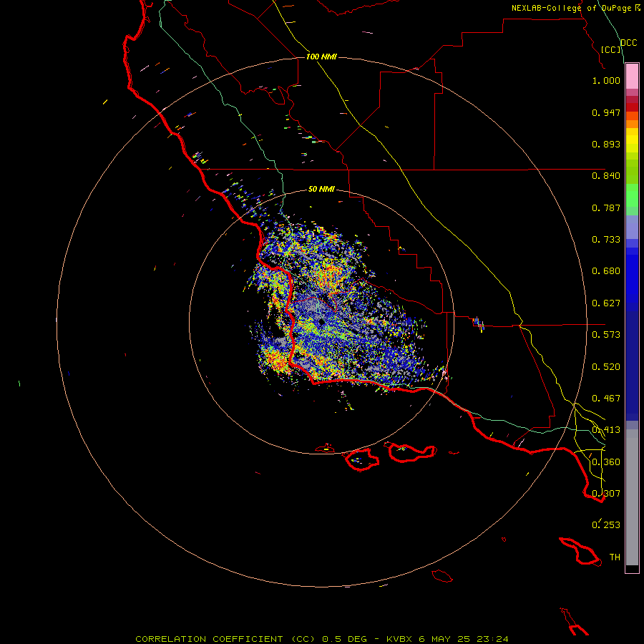Pick the pink swatch at color bar top
The image size is (644, 644).
[632, 76]
